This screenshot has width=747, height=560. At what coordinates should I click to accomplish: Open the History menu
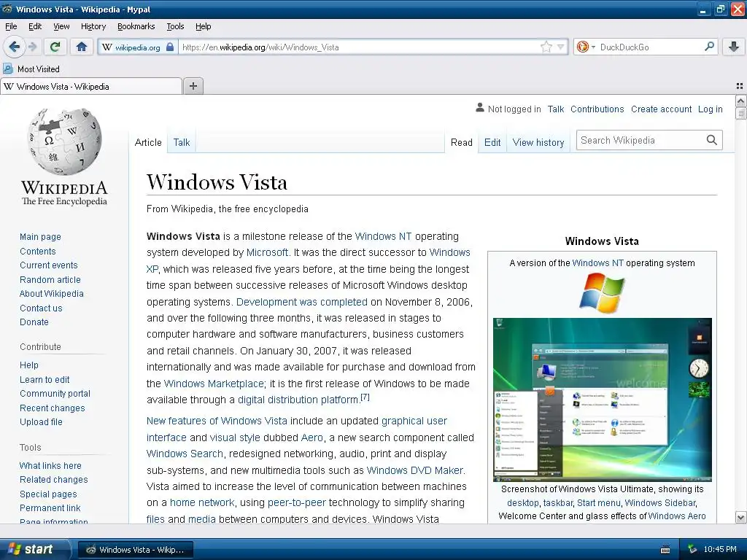click(x=93, y=27)
